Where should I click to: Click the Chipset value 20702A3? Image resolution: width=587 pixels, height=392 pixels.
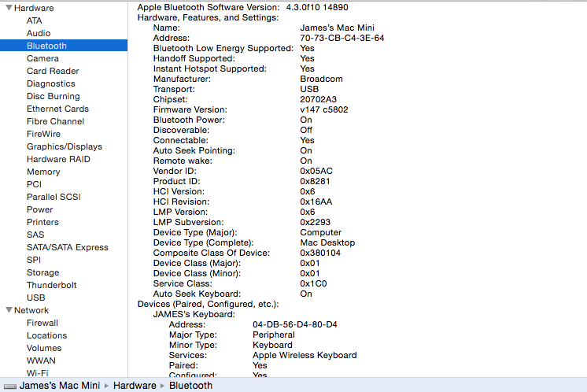[x=318, y=99]
